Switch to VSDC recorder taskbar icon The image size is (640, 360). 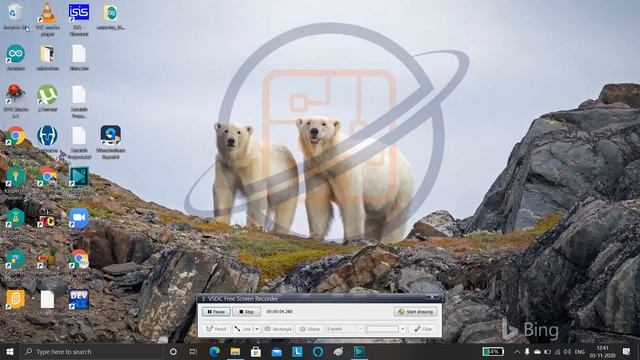click(x=359, y=351)
